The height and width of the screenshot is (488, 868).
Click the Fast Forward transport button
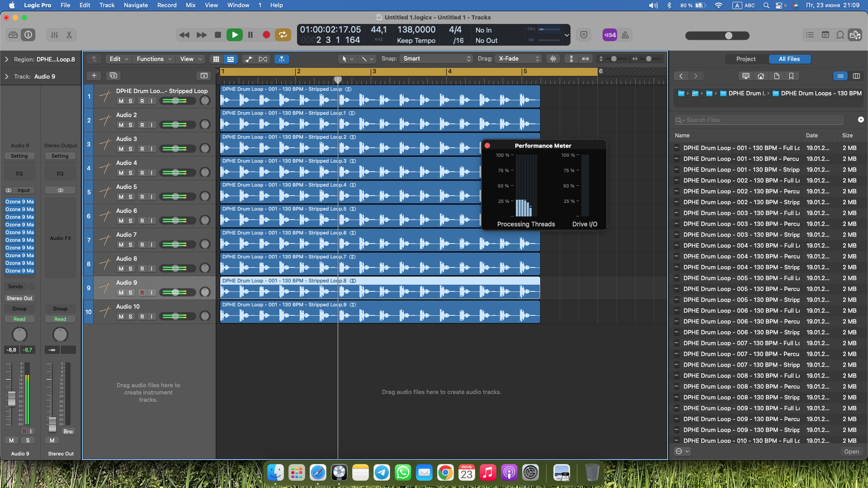[202, 35]
